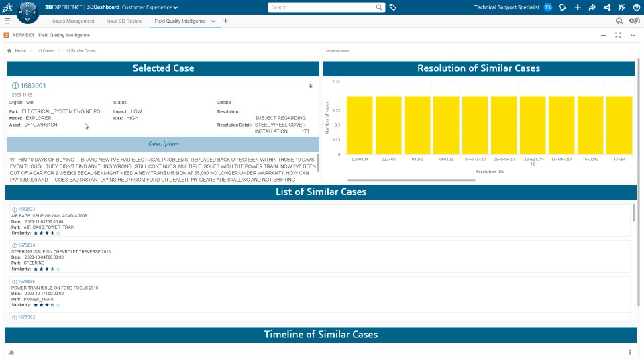Click the chart horizontal scrollbar
644x362 pixels.
point(411,180)
